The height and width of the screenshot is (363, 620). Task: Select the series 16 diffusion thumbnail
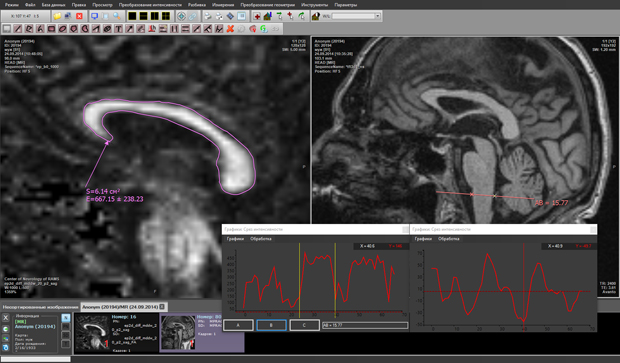(116, 333)
